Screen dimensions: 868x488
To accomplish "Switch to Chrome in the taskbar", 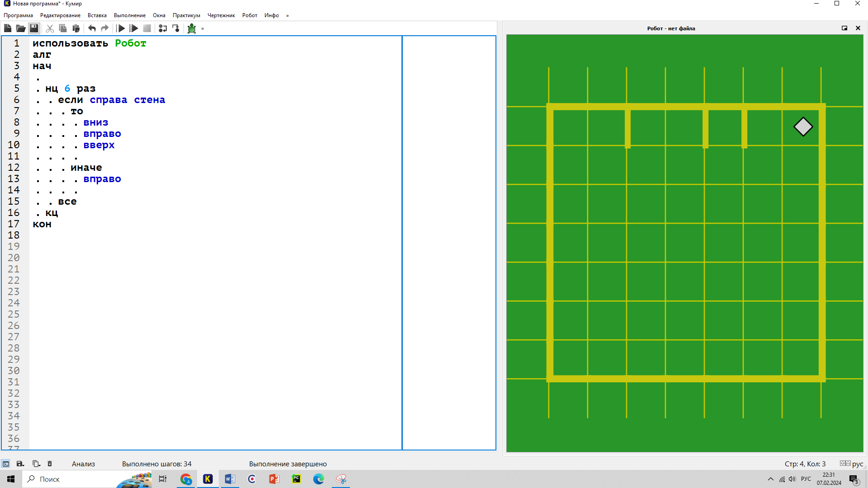I will point(186,479).
